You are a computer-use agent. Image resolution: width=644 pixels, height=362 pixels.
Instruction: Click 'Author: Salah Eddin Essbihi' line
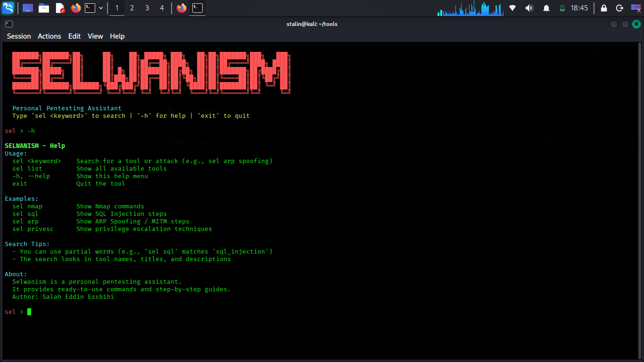pyautogui.click(x=63, y=297)
